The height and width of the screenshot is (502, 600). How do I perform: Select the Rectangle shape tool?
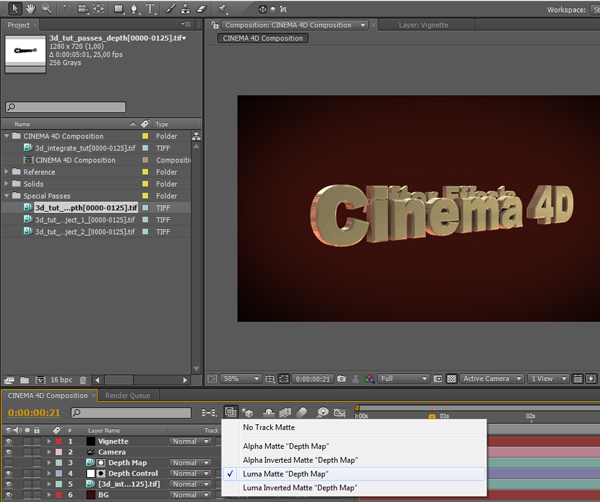coord(119,9)
